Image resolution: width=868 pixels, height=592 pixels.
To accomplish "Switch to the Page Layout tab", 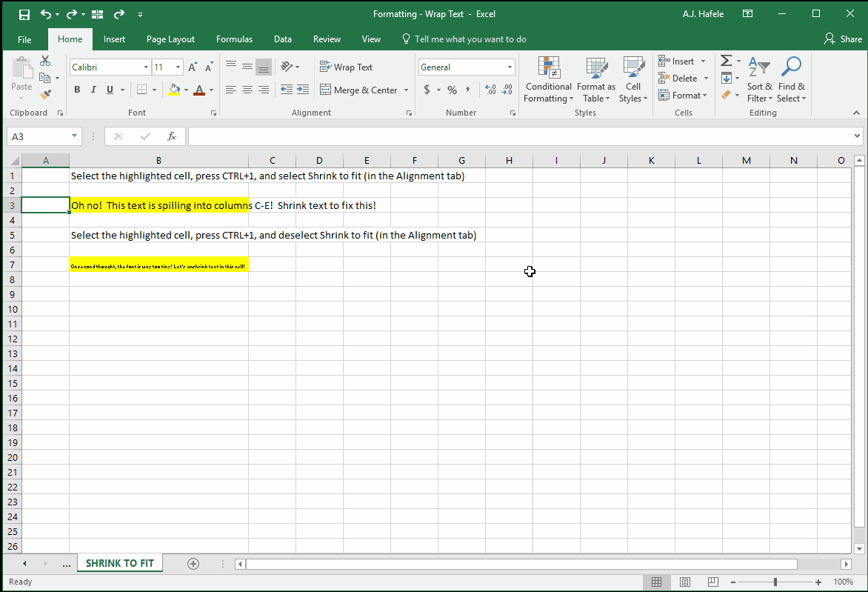I will 170,39.
